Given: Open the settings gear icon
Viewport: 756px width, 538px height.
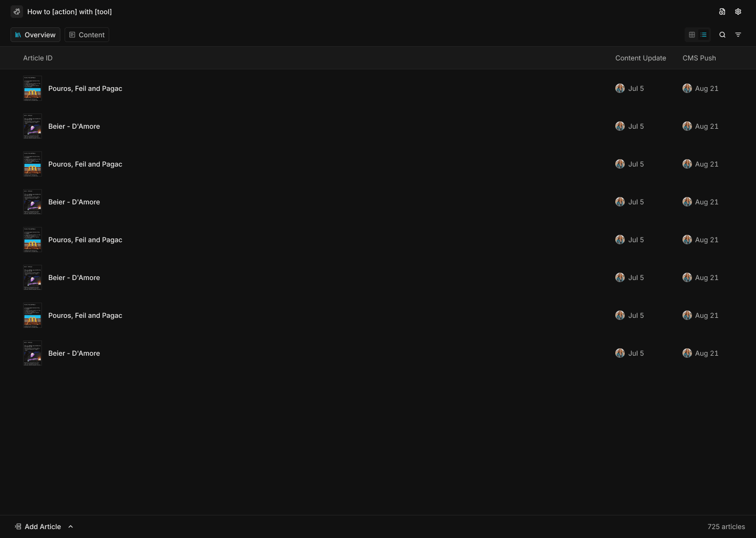Looking at the screenshot, I should 738,12.
